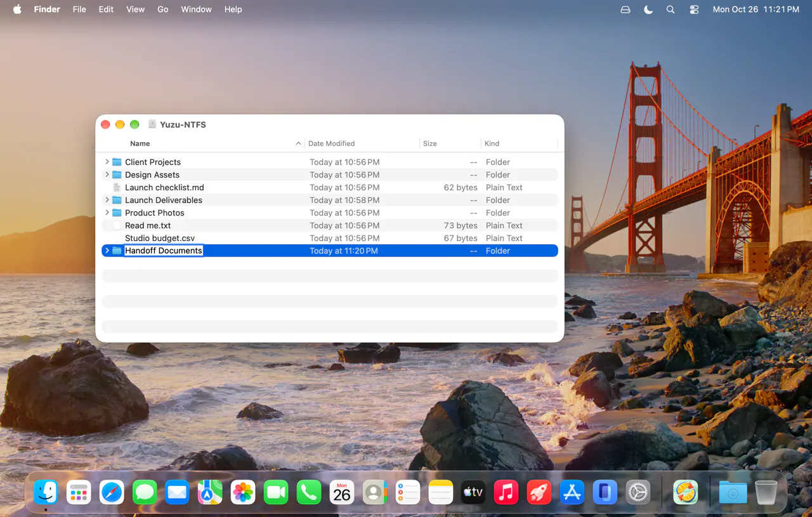This screenshot has width=812, height=517.
Task: Open the Music app in Dock
Action: point(506,492)
